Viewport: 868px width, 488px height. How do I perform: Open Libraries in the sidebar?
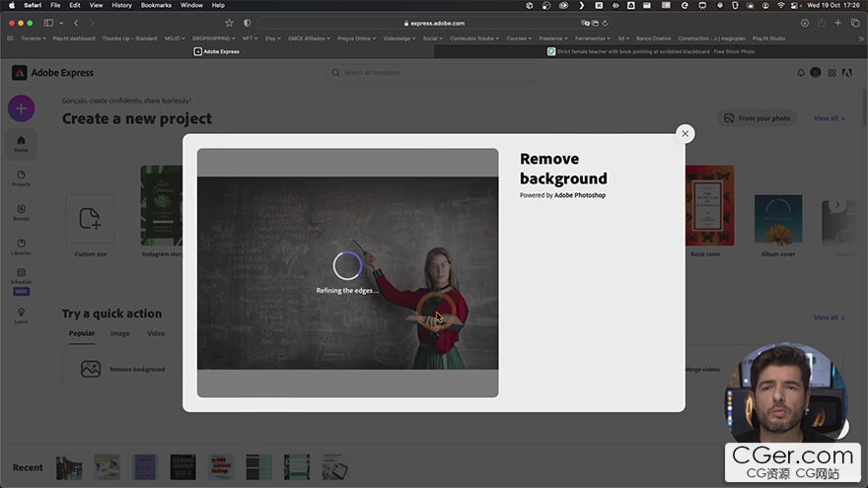21,246
